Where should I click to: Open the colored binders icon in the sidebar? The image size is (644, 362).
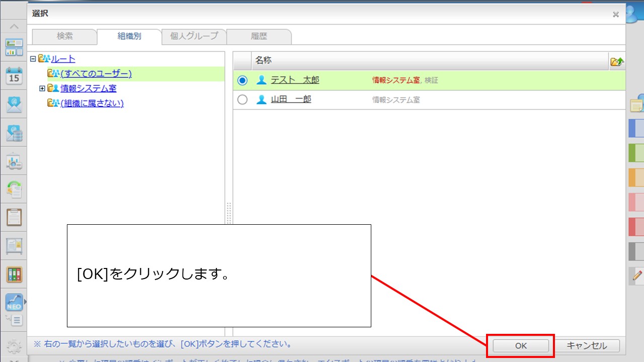pyautogui.click(x=14, y=275)
